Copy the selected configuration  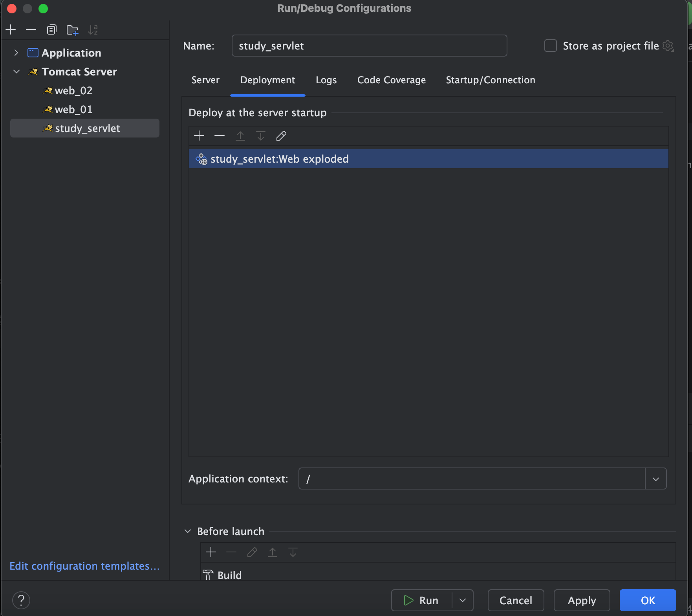point(51,29)
